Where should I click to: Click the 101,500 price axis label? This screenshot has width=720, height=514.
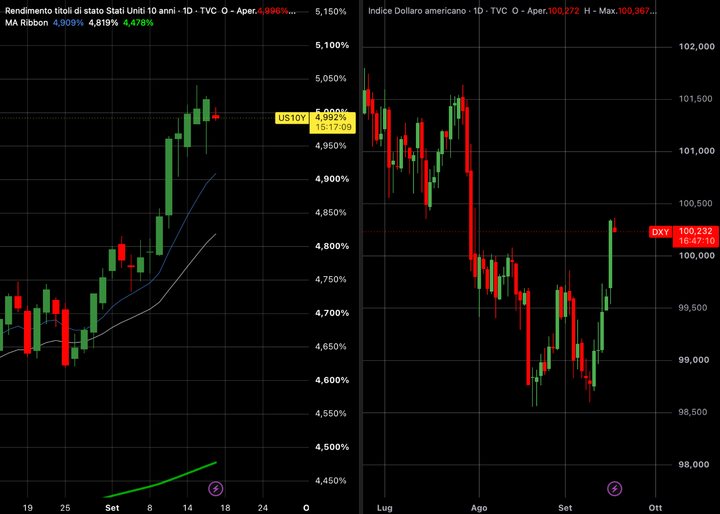pyautogui.click(x=696, y=99)
